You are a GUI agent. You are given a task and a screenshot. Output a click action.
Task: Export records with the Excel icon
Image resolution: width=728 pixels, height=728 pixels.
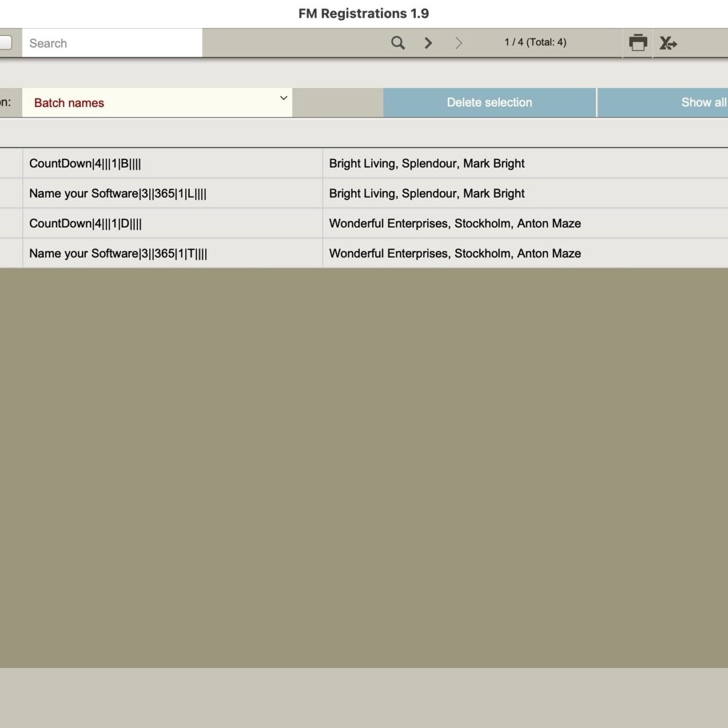[668, 43]
